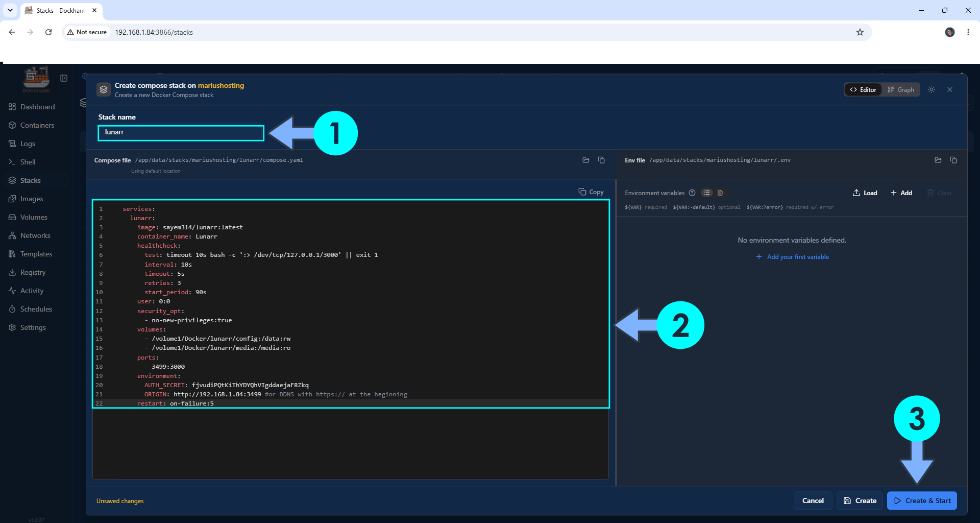Focus the Stack name field
Image resolution: width=980 pixels, height=523 pixels.
pos(181,133)
